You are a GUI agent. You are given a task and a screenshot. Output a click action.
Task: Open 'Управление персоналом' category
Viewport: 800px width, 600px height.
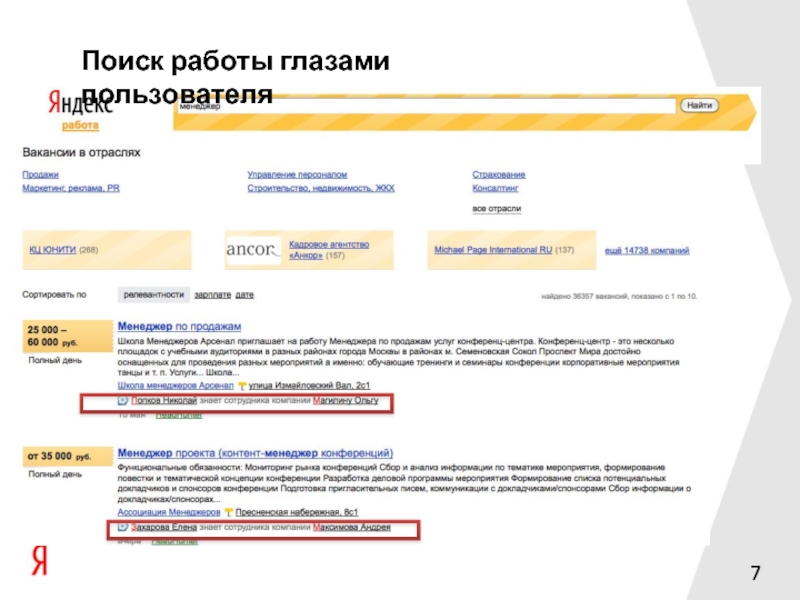point(297,174)
